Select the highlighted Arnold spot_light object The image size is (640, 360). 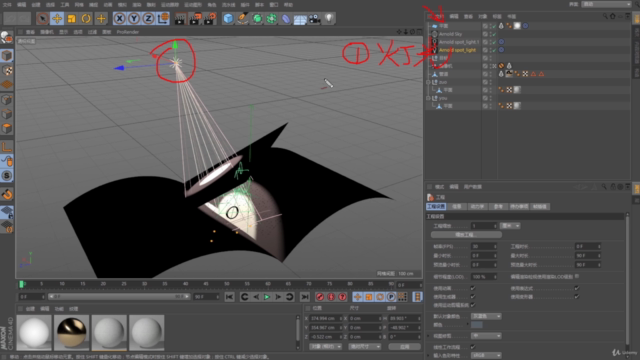[x=457, y=50]
